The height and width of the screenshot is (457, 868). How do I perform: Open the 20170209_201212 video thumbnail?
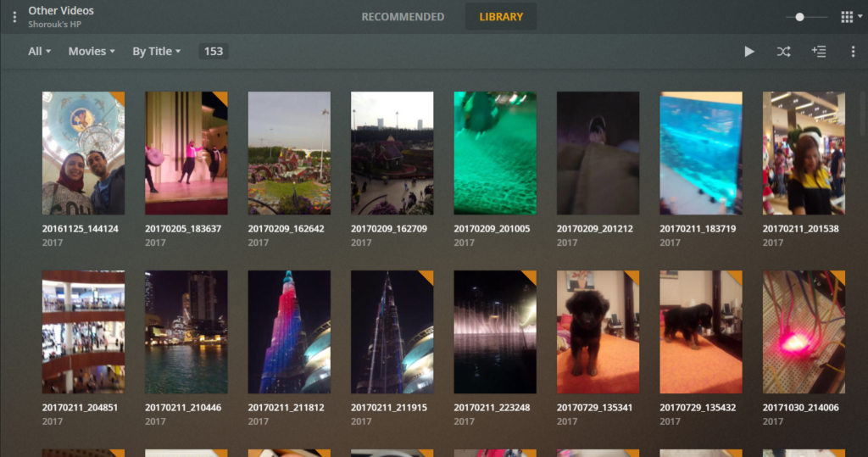[598, 153]
